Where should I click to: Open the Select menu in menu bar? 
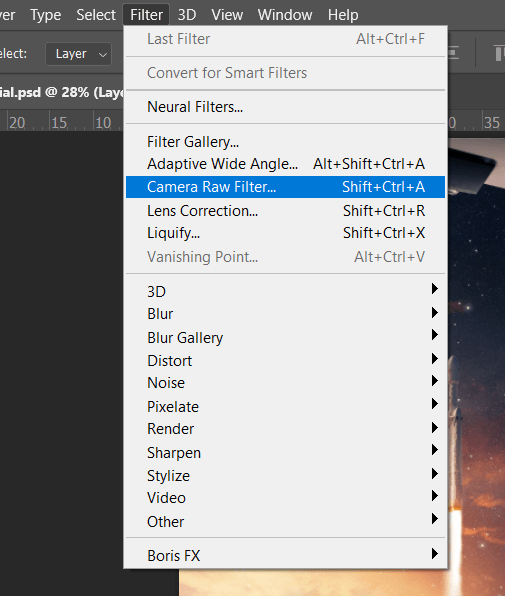[x=96, y=15]
